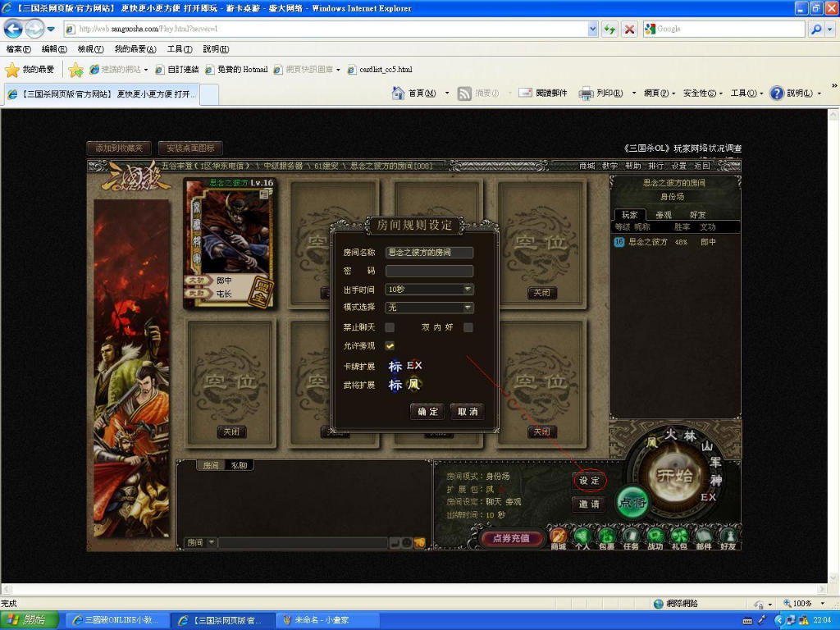This screenshot has width=840, height=630.
Task: Open the chat channel 房间 dropdown
Action: (200, 543)
